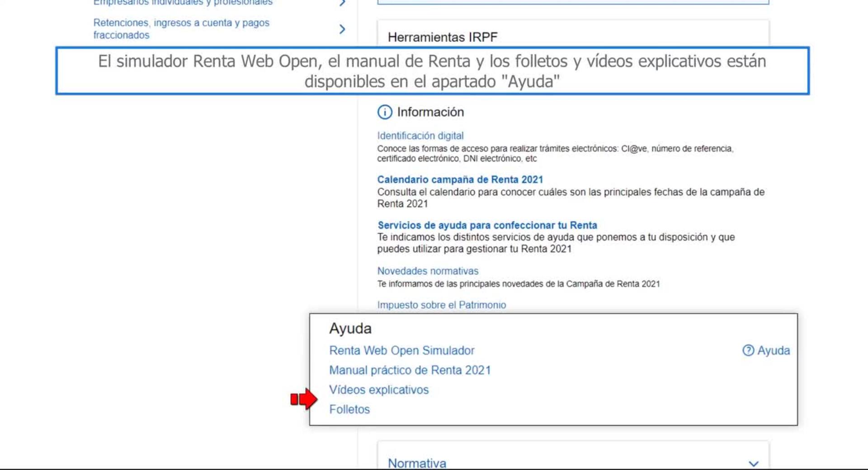This screenshot has height=470, width=868.
Task: Expand the Normativa section chevron
Action: pyautogui.click(x=753, y=463)
